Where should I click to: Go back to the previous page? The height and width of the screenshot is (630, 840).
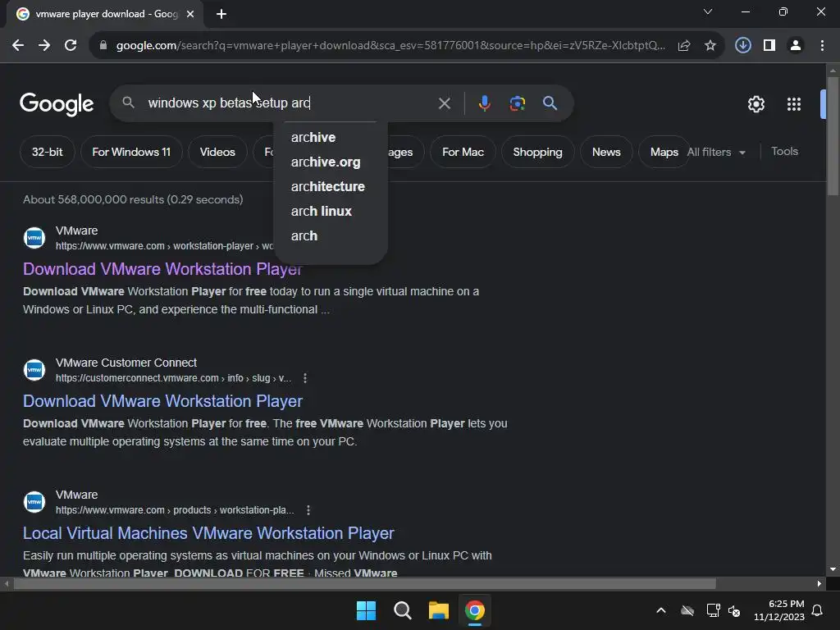[18, 46]
